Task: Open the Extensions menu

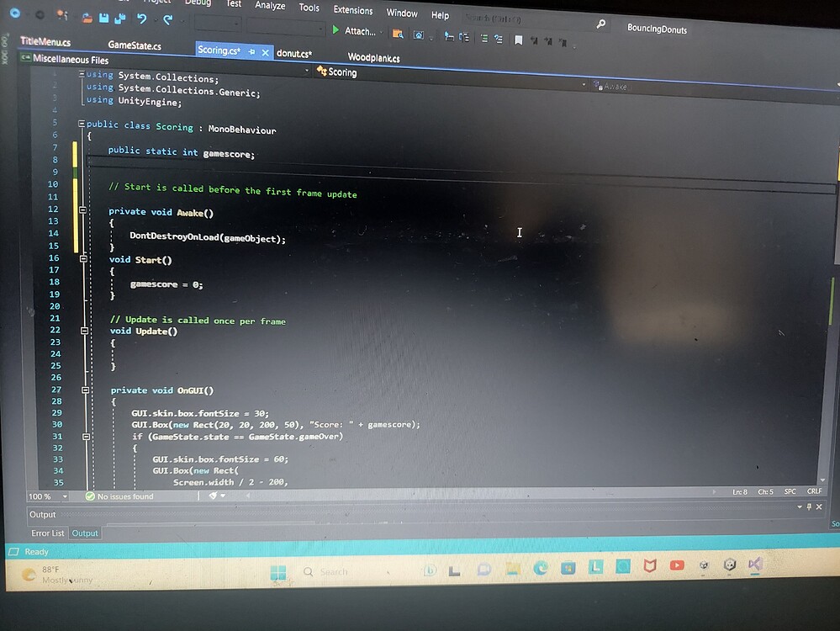Action: (x=352, y=10)
